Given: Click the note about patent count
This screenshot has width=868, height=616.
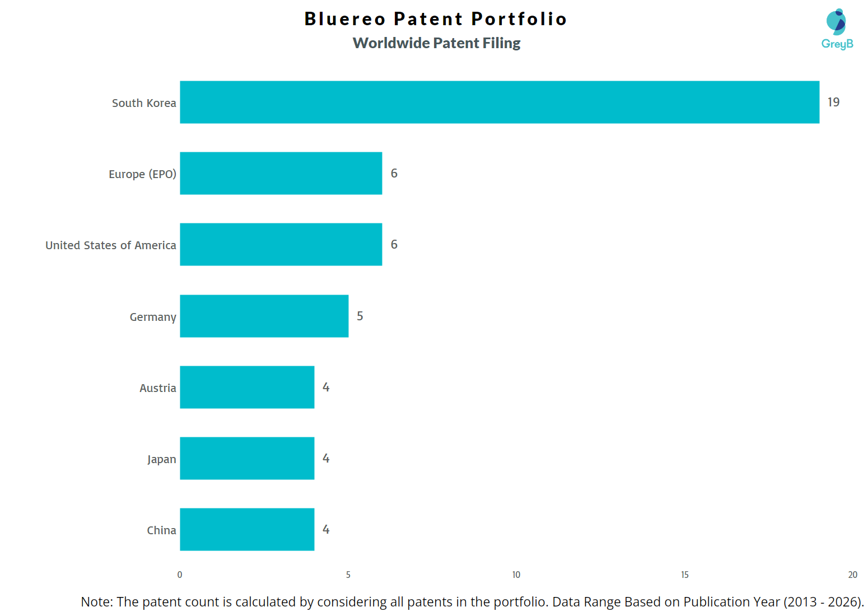Looking at the screenshot, I should (472, 601).
